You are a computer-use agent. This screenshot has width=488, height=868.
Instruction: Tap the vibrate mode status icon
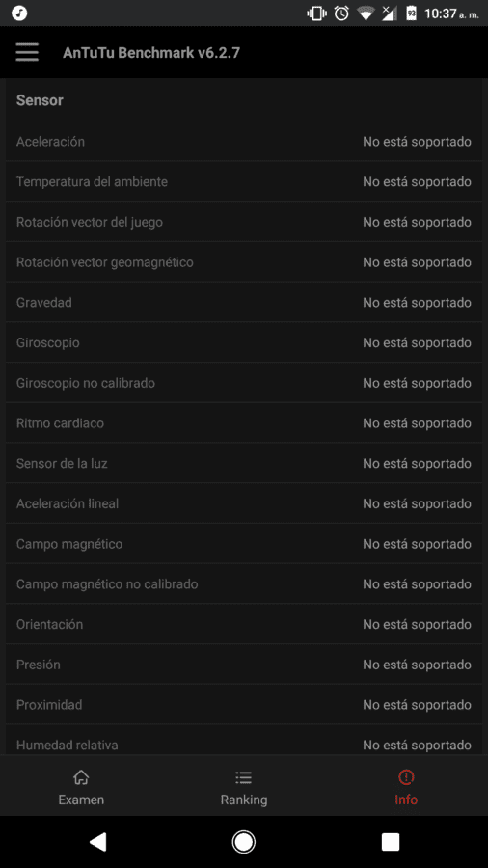point(316,13)
